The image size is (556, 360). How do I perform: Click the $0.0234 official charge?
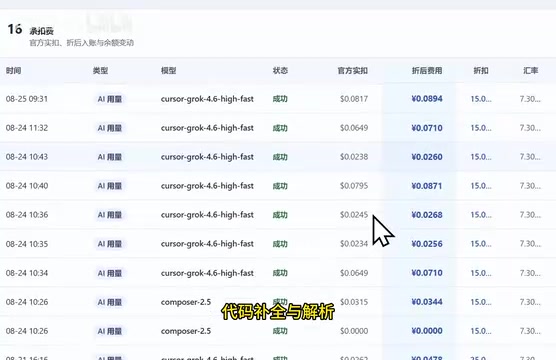coord(354,244)
